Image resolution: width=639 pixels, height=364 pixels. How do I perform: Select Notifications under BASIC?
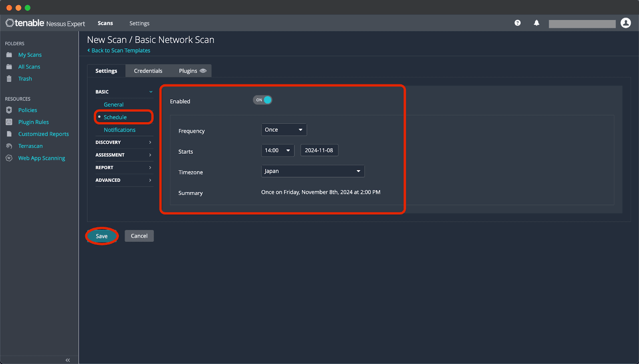tap(120, 130)
